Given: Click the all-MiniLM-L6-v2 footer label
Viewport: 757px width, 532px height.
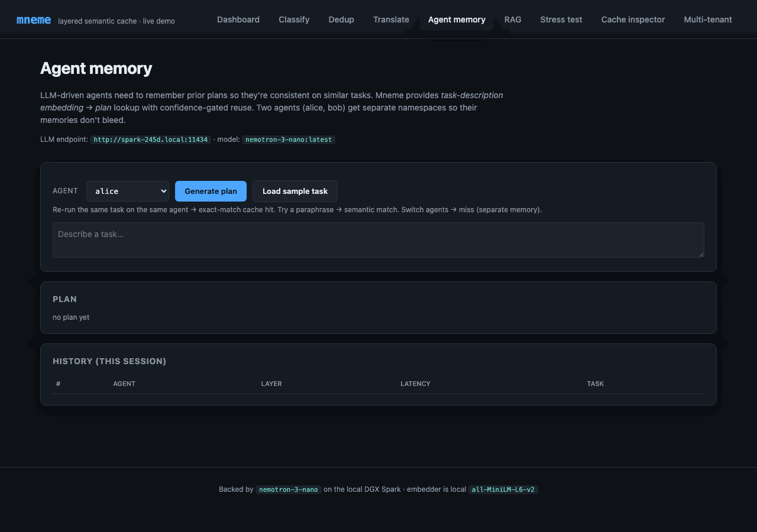Looking at the screenshot, I should click(x=503, y=489).
